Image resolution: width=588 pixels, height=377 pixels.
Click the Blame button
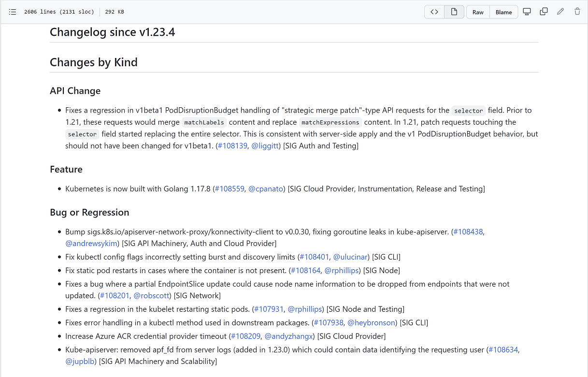503,12
